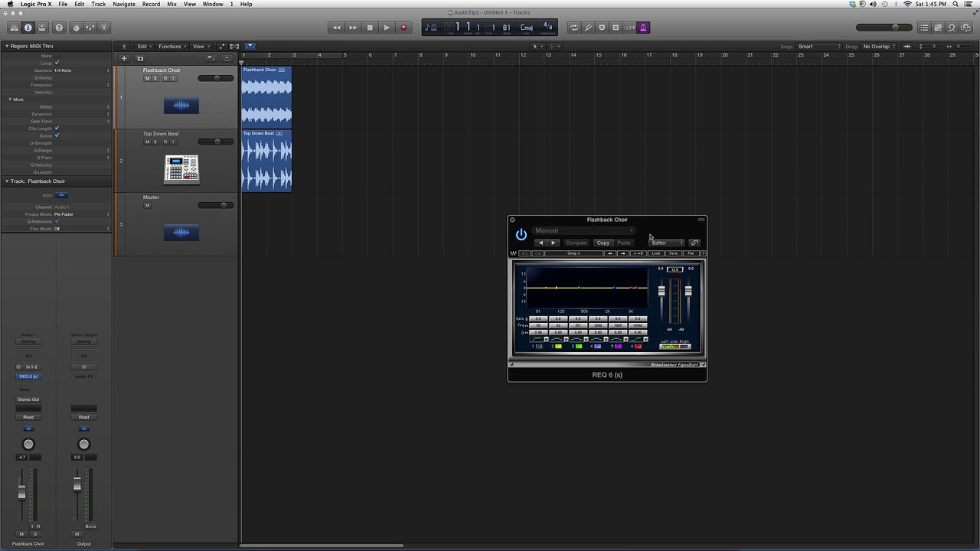Click the add track plus button
The image size is (980, 551).
124,58
